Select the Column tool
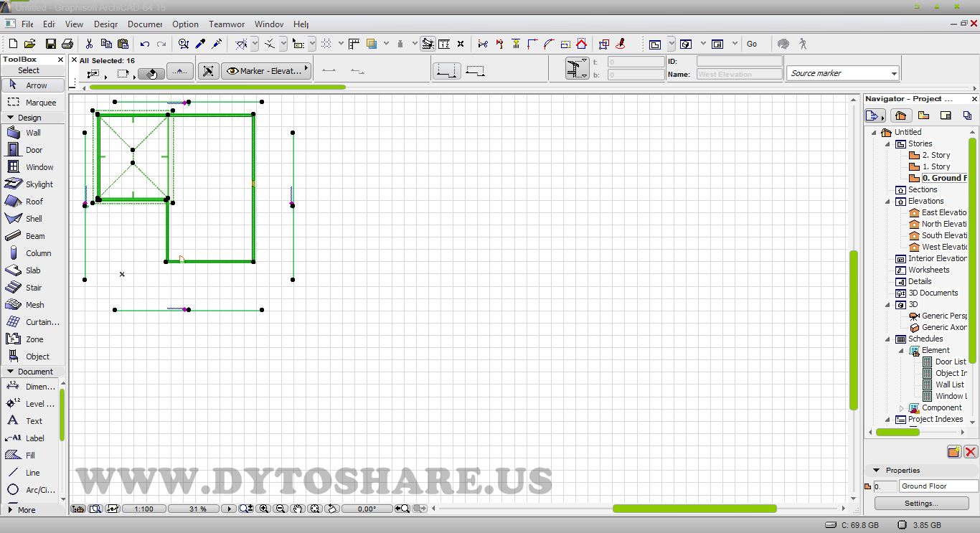The width and height of the screenshot is (980, 533). (x=33, y=253)
